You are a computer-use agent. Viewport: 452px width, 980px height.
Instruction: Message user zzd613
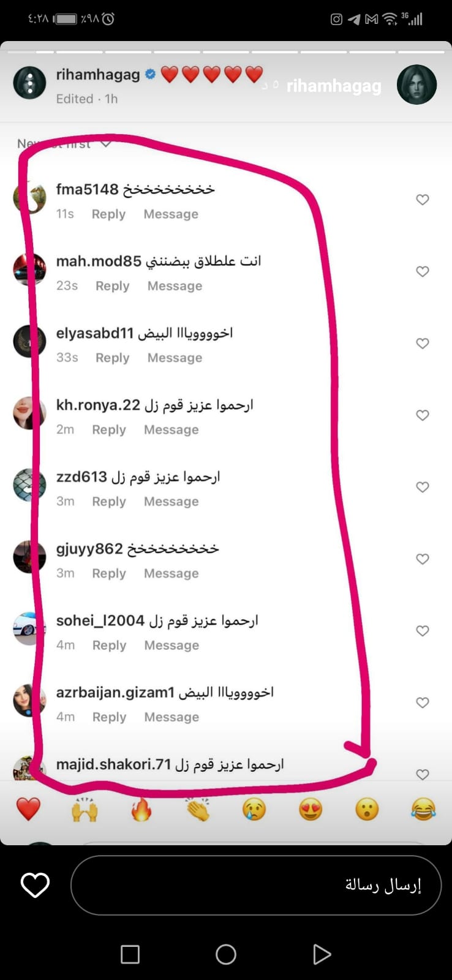(171, 502)
